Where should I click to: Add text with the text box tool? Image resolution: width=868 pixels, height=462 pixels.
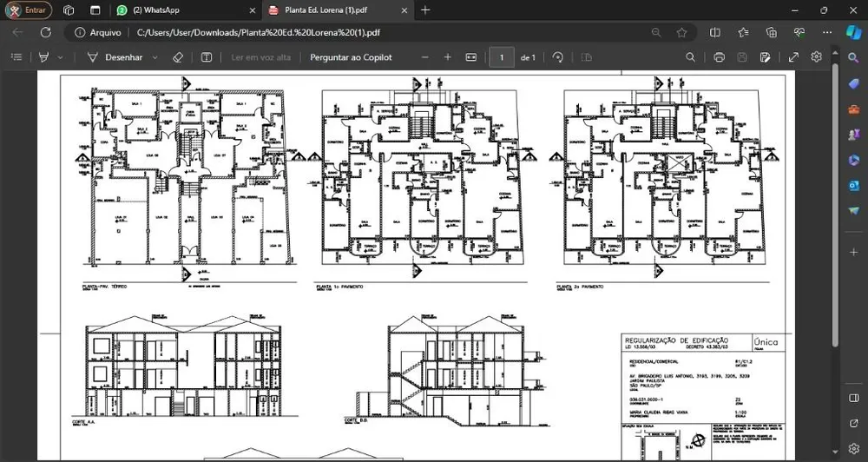[x=207, y=57]
